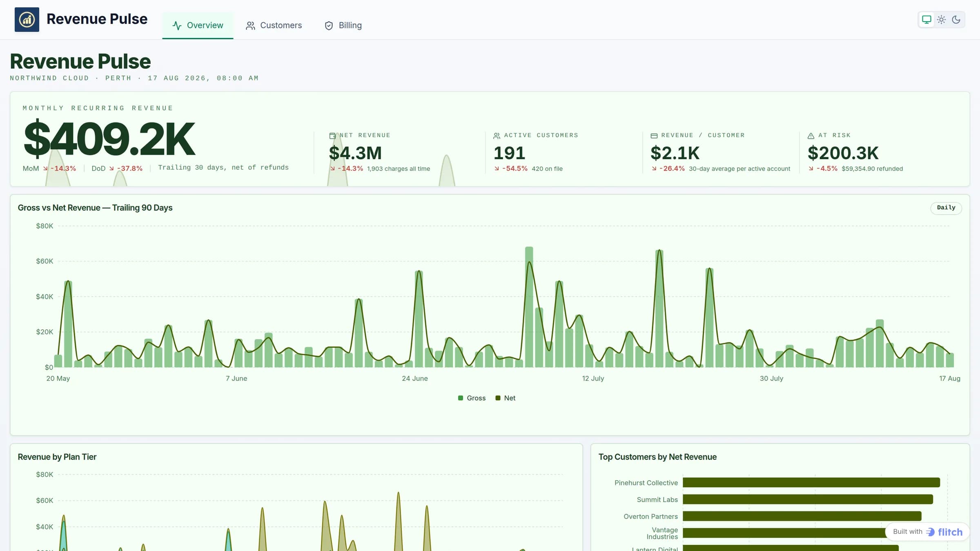
Task: Click the Summit Labs bar
Action: coord(808,499)
